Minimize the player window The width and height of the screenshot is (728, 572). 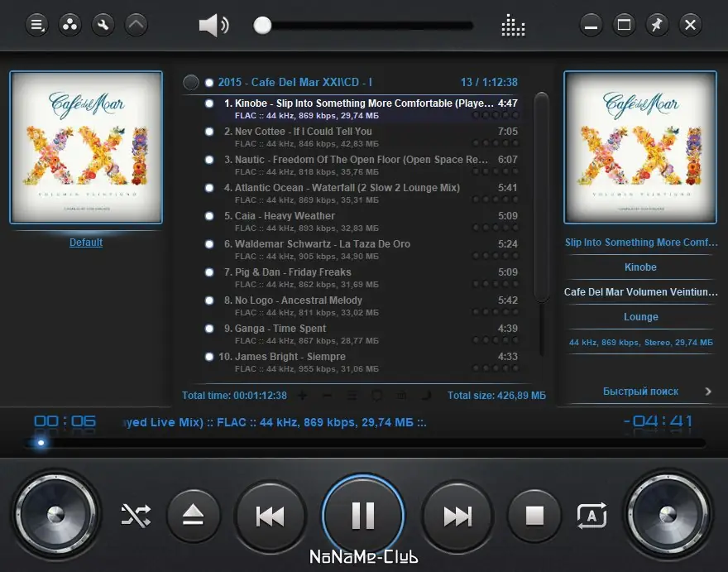[591, 25]
